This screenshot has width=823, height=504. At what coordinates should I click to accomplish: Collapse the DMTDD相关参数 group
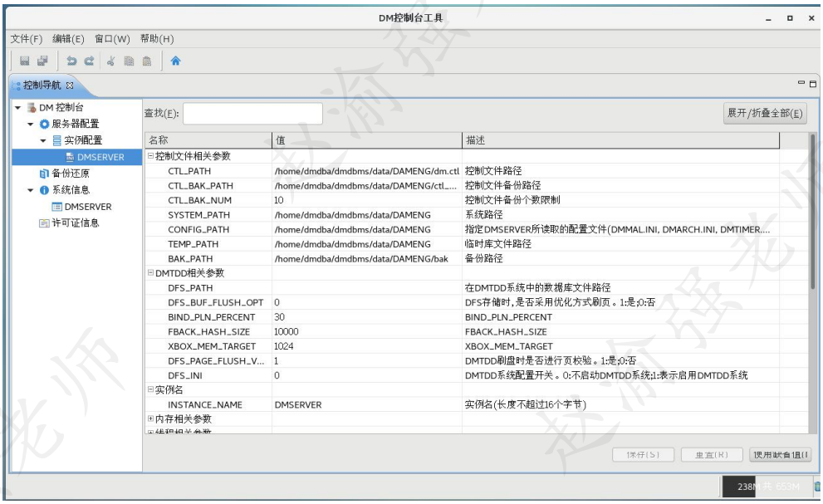coord(150,273)
